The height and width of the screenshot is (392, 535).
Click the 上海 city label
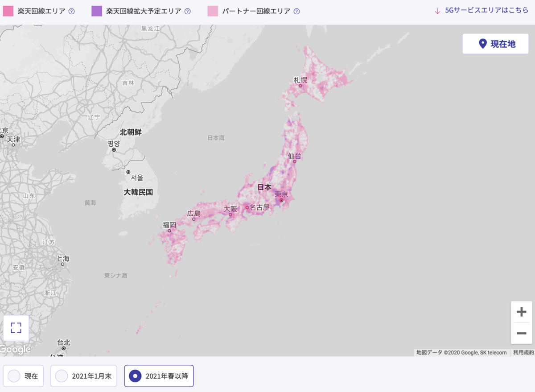tap(63, 259)
